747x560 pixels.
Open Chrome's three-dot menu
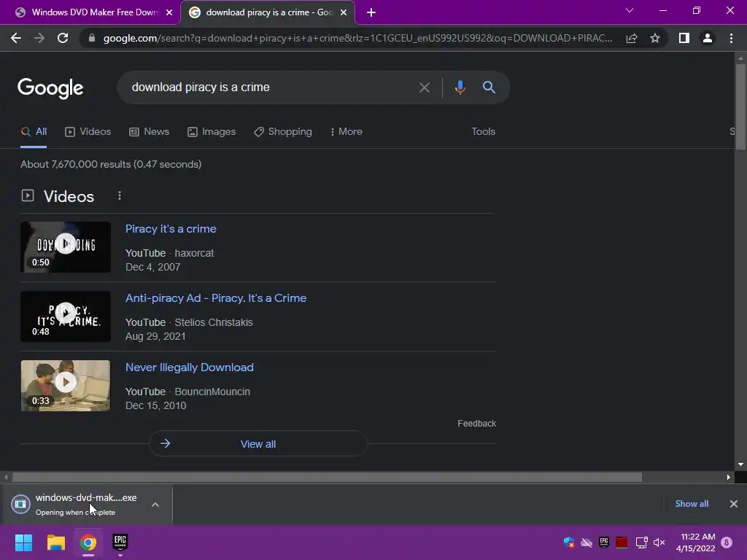pos(731,38)
